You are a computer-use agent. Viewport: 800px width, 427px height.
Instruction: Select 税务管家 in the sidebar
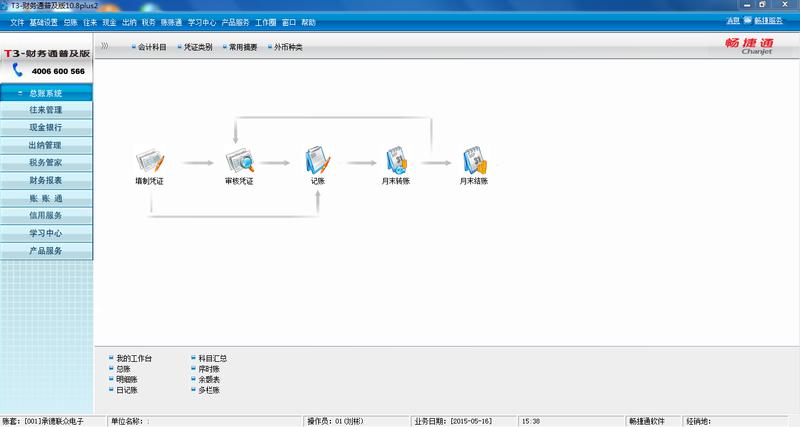click(46, 163)
